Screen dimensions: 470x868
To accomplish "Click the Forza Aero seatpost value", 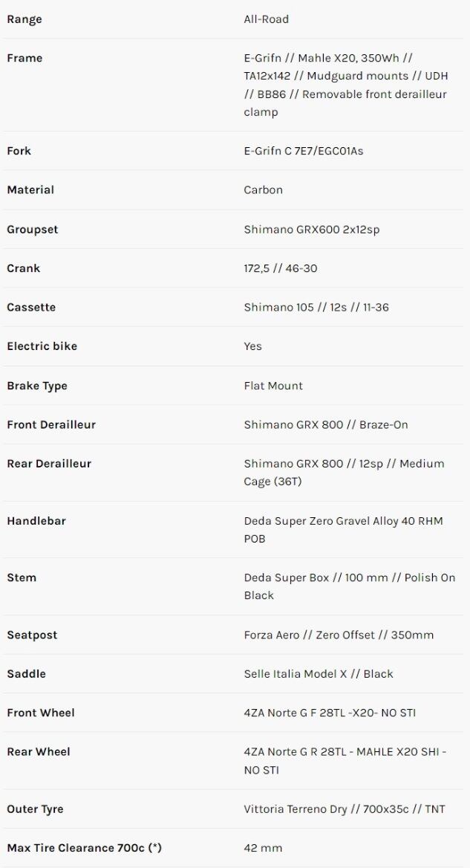I will click(339, 635).
